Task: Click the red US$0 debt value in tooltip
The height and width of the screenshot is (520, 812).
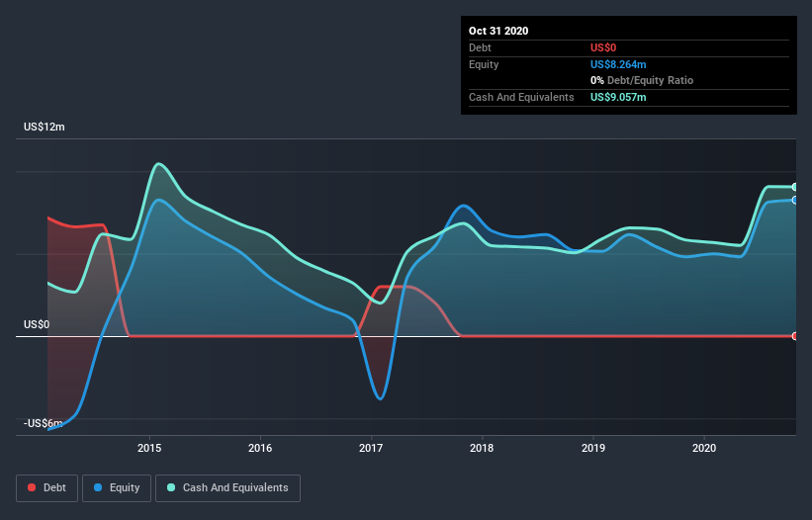Action: point(603,47)
